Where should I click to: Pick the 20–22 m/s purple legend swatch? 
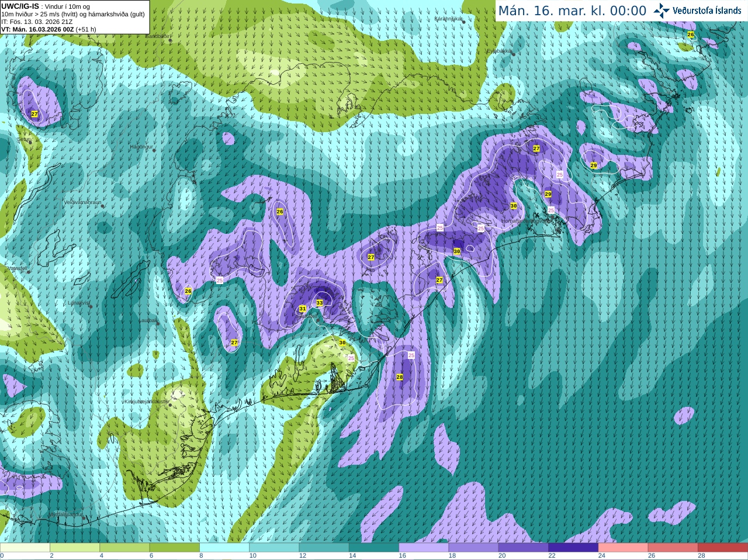point(524,548)
